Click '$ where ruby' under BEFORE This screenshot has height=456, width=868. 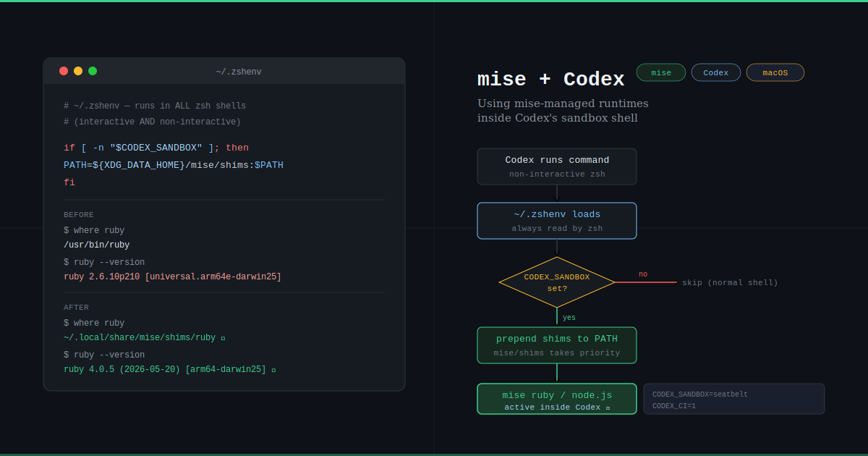click(x=94, y=230)
